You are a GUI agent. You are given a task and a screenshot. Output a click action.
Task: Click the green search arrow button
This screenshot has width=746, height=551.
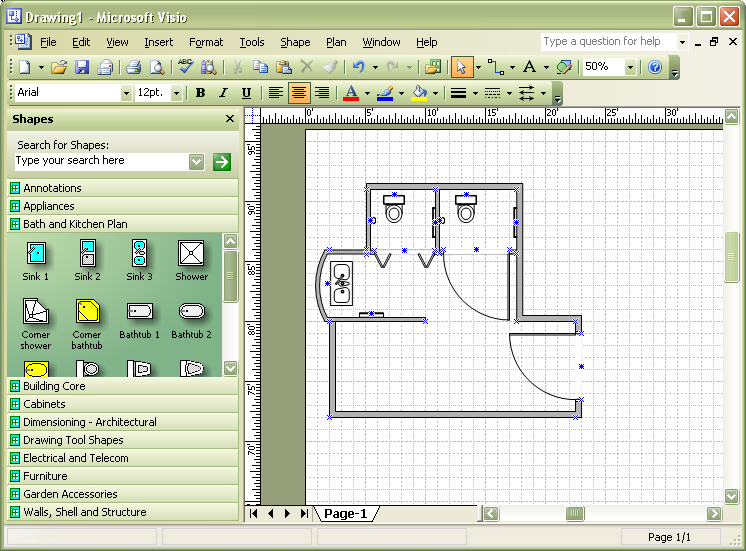pos(221,162)
